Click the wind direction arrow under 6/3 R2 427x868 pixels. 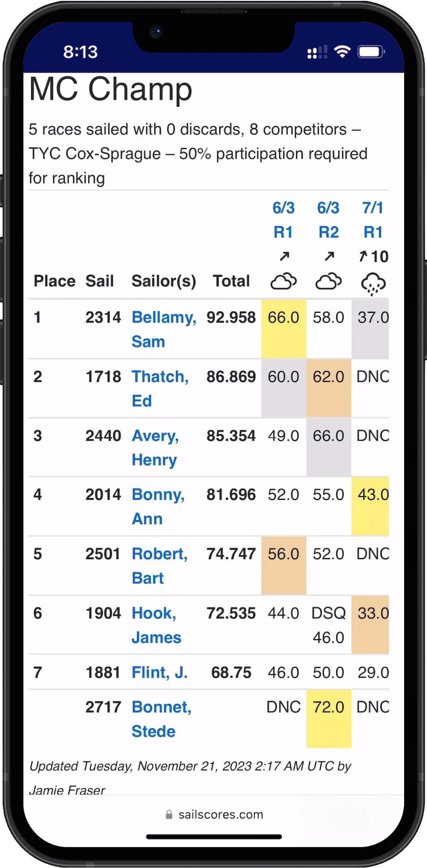tap(329, 256)
